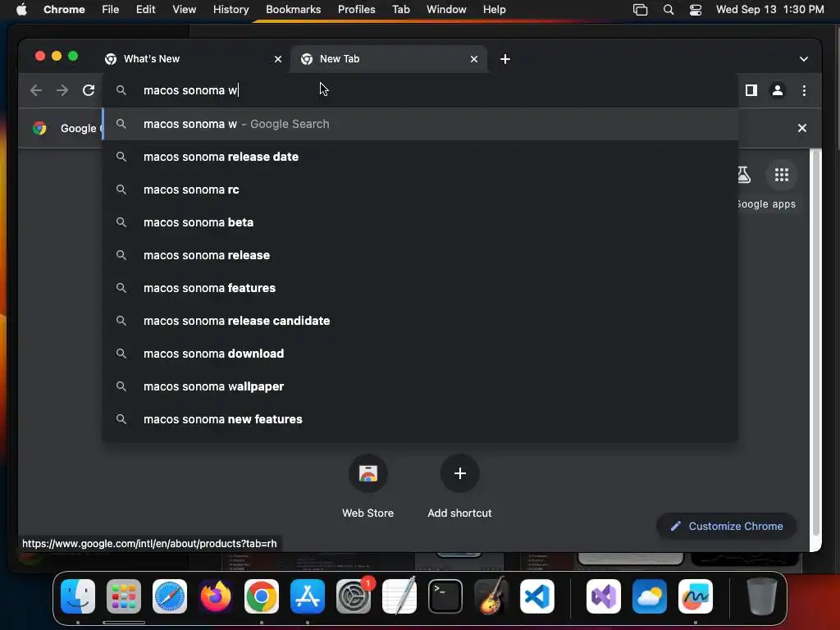Open the Profiles menu
The height and width of the screenshot is (630, 840).
[x=356, y=10]
